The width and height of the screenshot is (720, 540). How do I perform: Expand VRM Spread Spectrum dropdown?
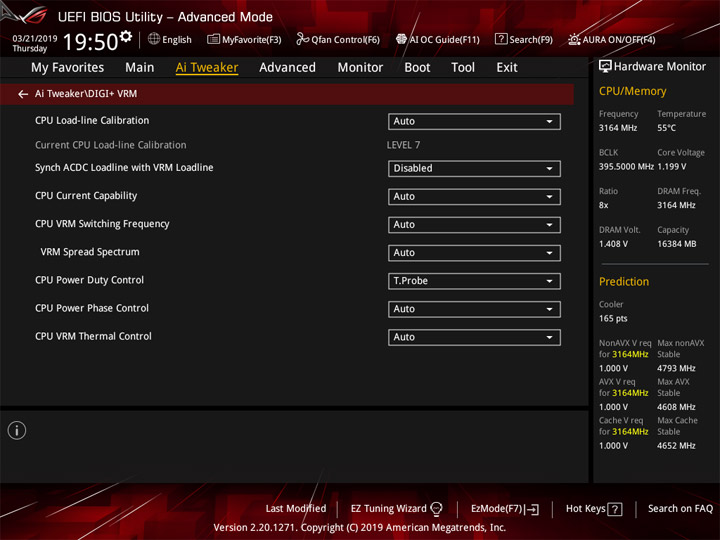[474, 253]
